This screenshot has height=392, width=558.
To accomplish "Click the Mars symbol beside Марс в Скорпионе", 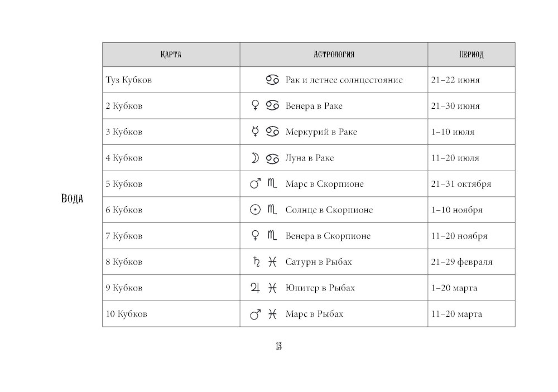I will pyautogui.click(x=256, y=183).
